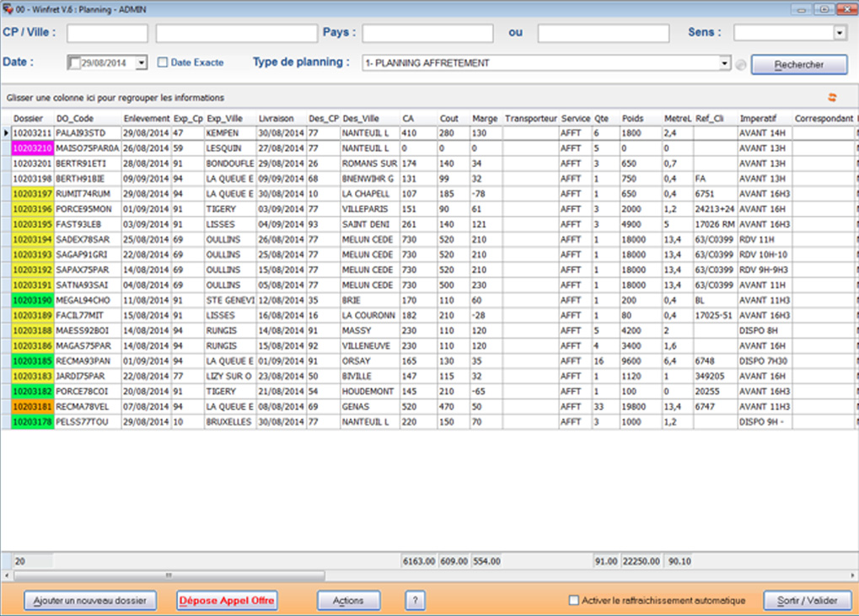The width and height of the screenshot is (859, 616).
Task: Select yellow dossier cell 10203197
Action: tap(33, 194)
